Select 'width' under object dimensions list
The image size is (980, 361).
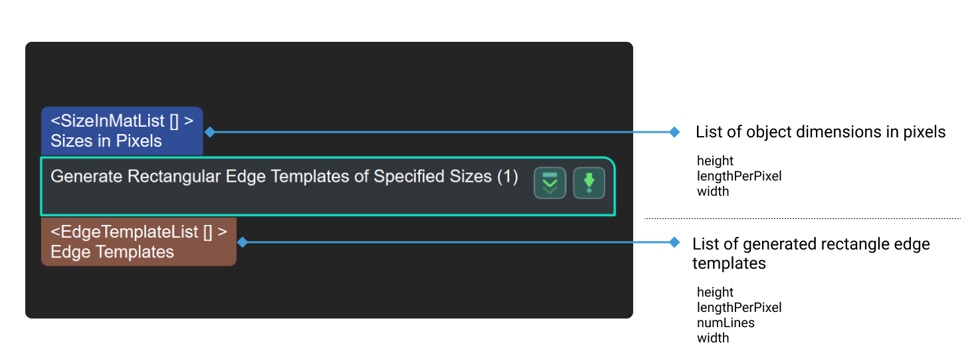point(713,191)
